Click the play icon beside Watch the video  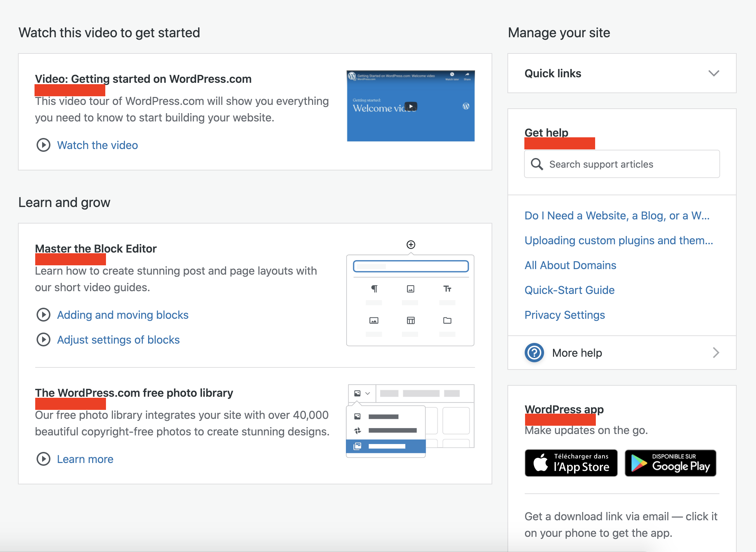click(43, 145)
